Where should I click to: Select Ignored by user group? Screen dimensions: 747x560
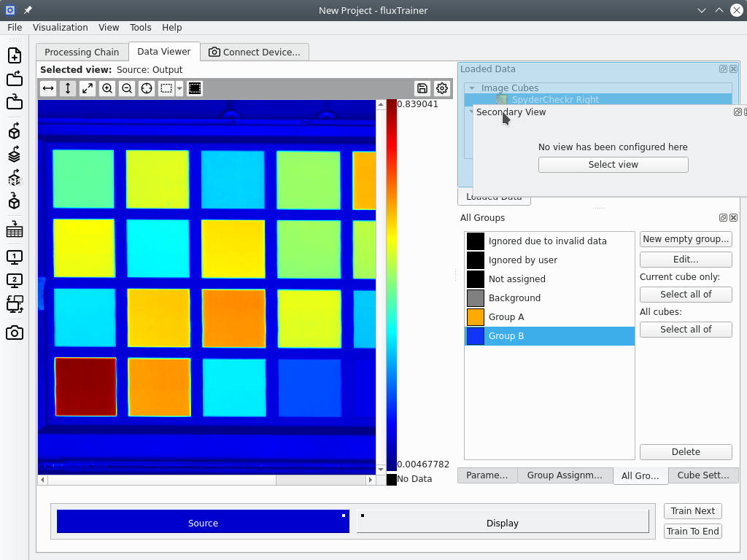(x=549, y=260)
